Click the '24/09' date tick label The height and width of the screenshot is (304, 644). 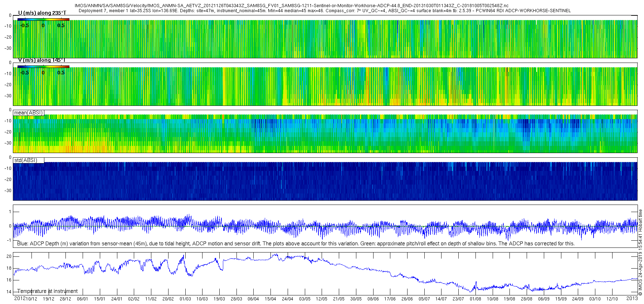point(578,299)
